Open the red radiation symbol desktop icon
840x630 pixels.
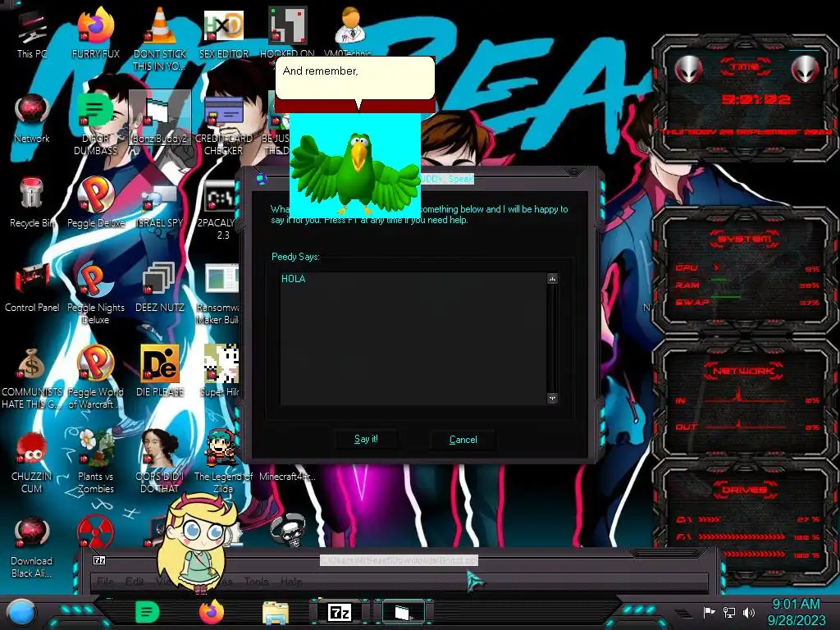click(x=96, y=532)
